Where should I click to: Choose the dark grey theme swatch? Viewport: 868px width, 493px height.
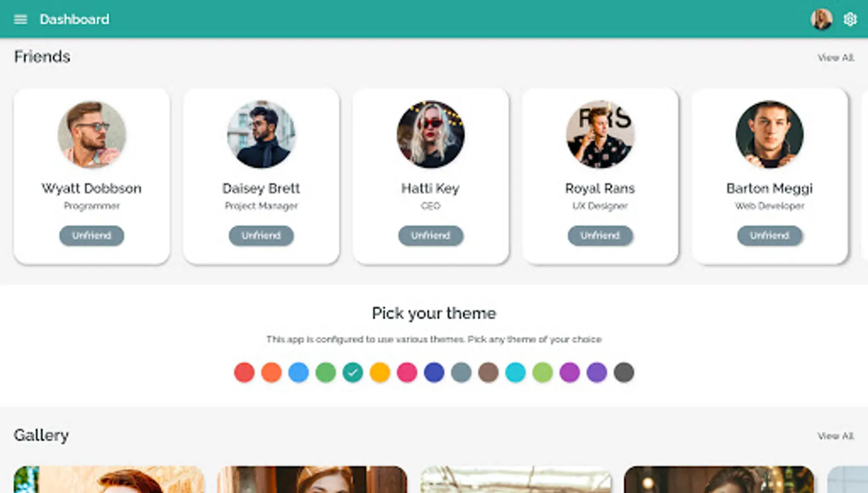point(624,372)
